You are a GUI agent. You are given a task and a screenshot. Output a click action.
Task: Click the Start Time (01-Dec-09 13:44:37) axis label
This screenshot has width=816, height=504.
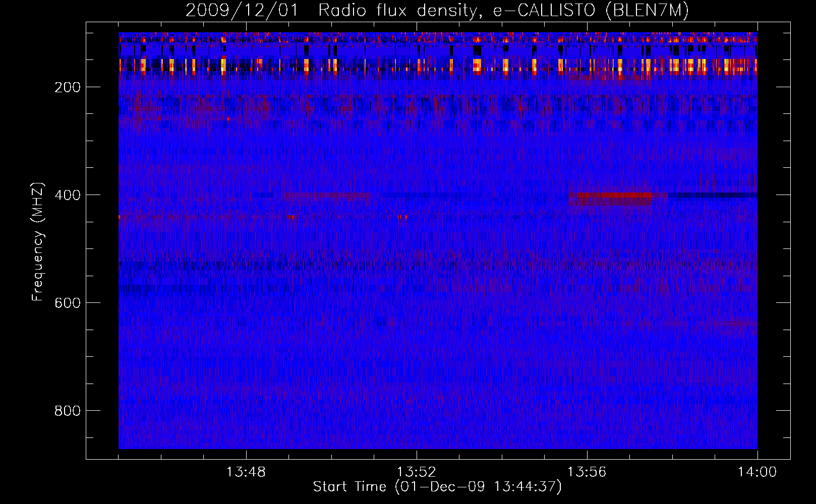pos(437,487)
